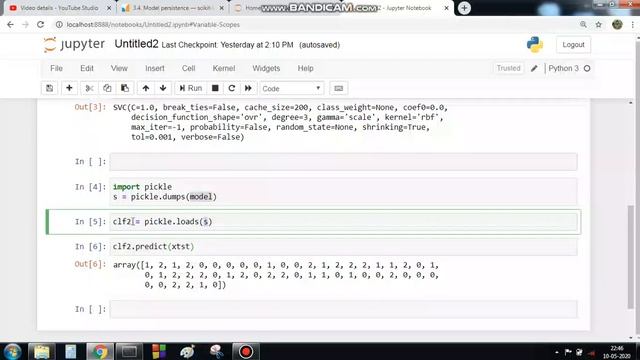Open the Cell menu
This screenshot has width=640, height=360.
pyautogui.click(x=189, y=68)
